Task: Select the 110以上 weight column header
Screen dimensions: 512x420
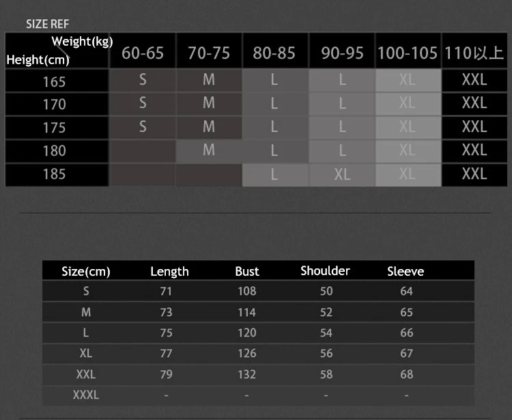Action: [x=474, y=53]
